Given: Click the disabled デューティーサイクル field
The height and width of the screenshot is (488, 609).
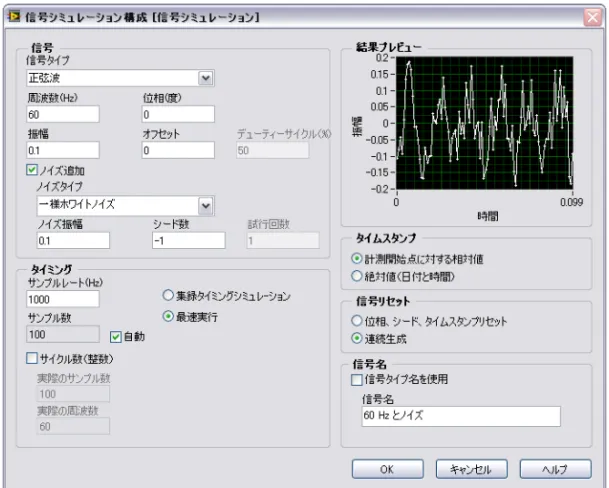Looking at the screenshot, I should (x=272, y=150).
